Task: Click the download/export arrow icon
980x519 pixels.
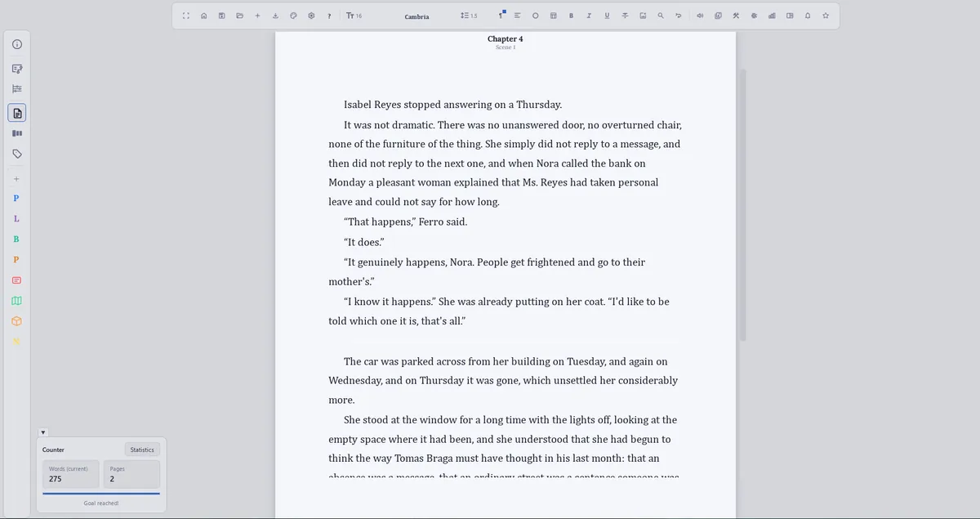Action: 275,16
